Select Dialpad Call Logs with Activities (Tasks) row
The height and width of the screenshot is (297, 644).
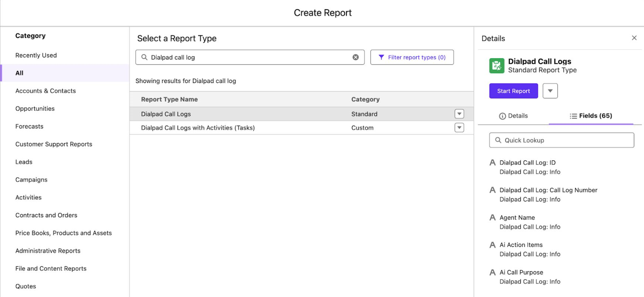point(301,128)
